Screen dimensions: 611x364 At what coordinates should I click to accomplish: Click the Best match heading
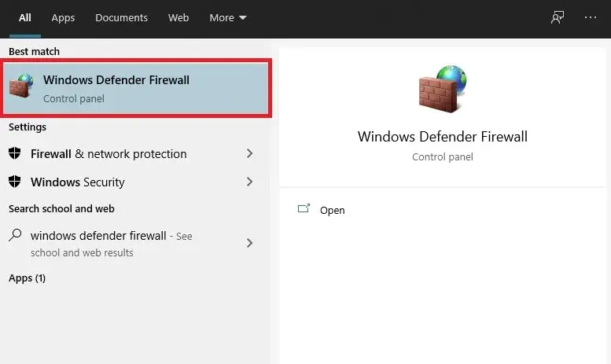[35, 51]
